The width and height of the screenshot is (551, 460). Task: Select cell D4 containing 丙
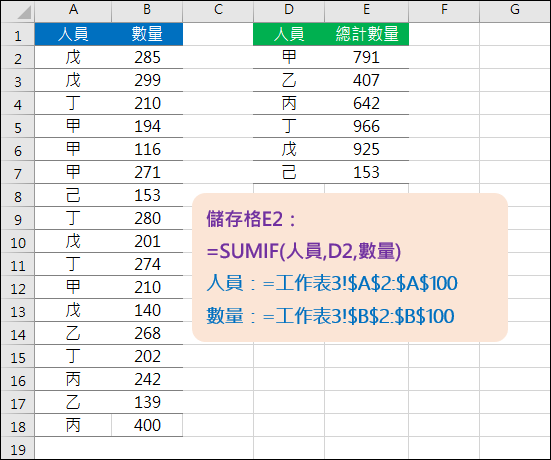point(289,103)
